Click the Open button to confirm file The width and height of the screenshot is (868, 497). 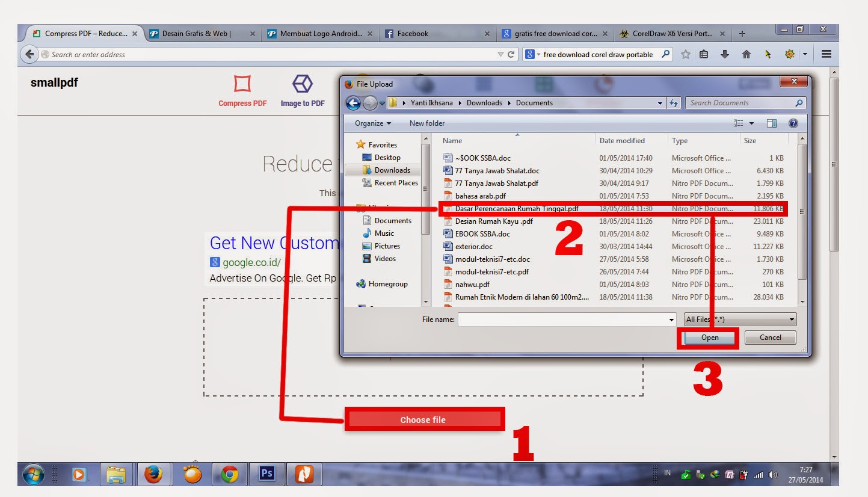tap(708, 338)
